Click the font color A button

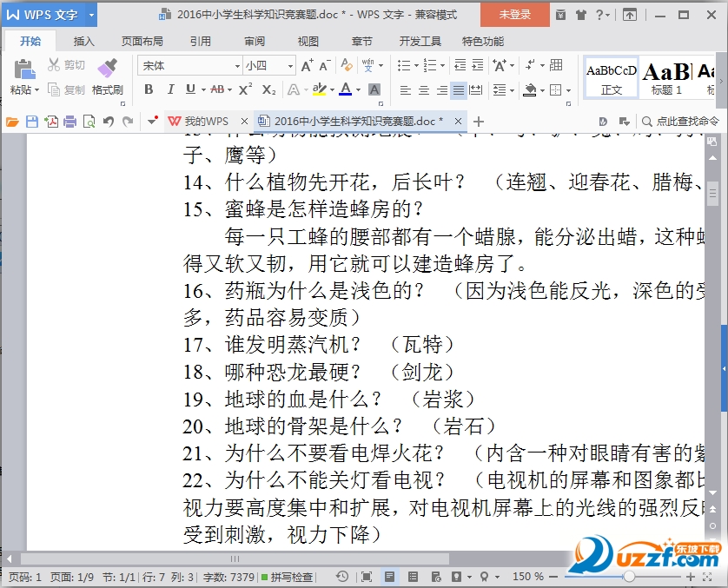pos(346,89)
